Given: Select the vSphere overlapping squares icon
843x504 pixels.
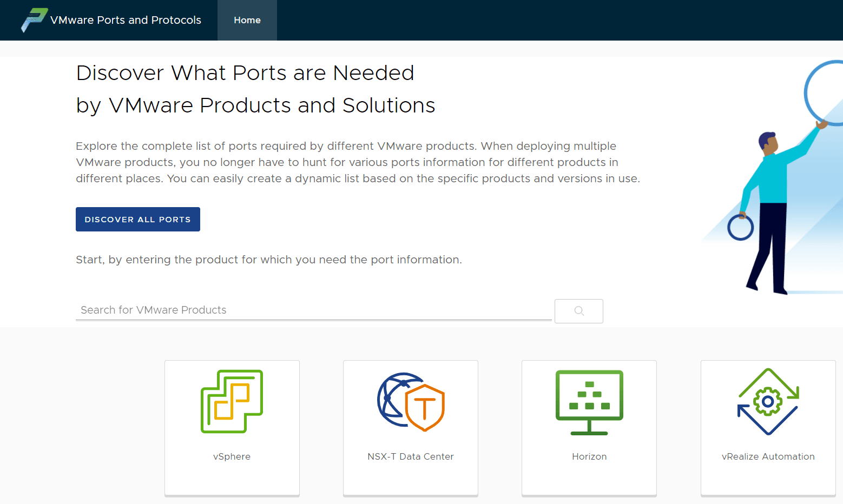Looking at the screenshot, I should pos(232,401).
